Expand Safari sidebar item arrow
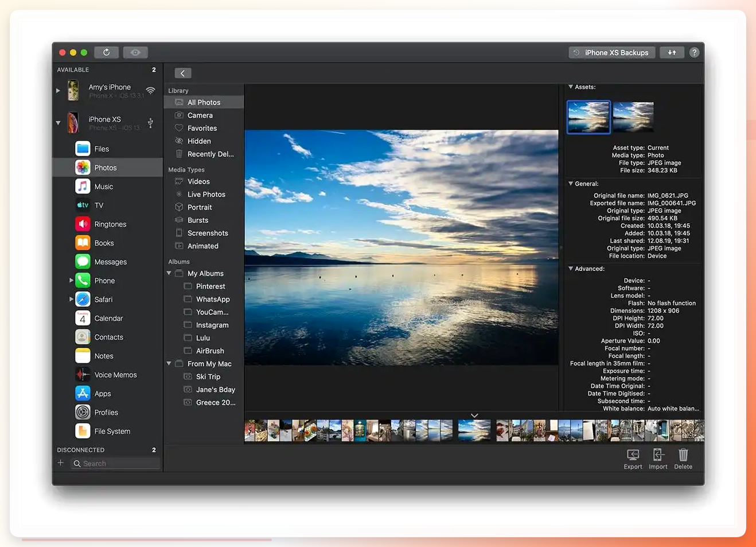 click(x=71, y=299)
